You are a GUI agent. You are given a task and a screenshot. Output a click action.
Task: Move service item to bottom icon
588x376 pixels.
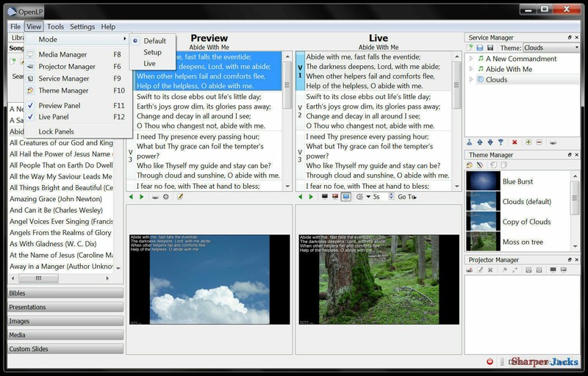(501, 142)
